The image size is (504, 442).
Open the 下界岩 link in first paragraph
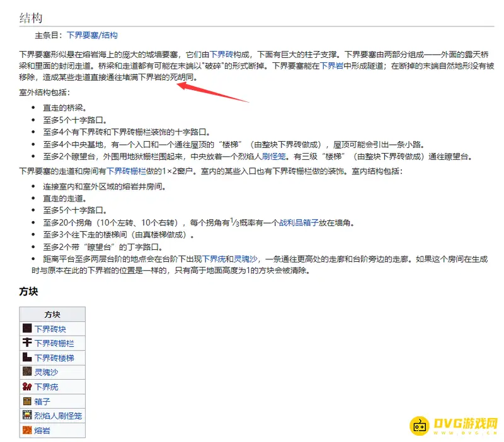[x=331, y=65]
